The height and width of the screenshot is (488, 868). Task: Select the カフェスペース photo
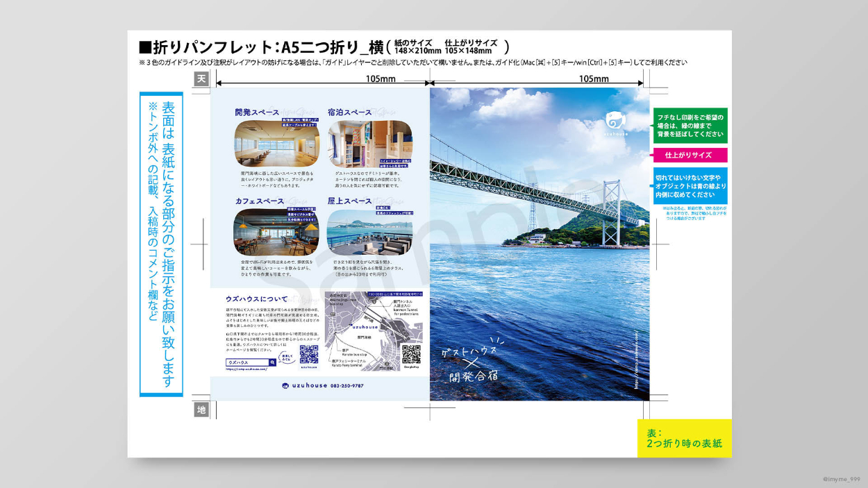276,231
